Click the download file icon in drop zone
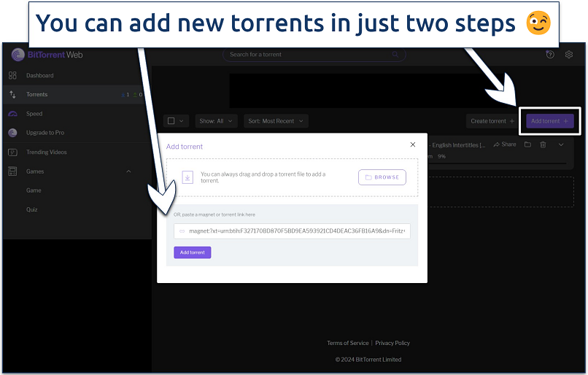Image resolution: width=588 pixels, height=375 pixels. point(187,177)
